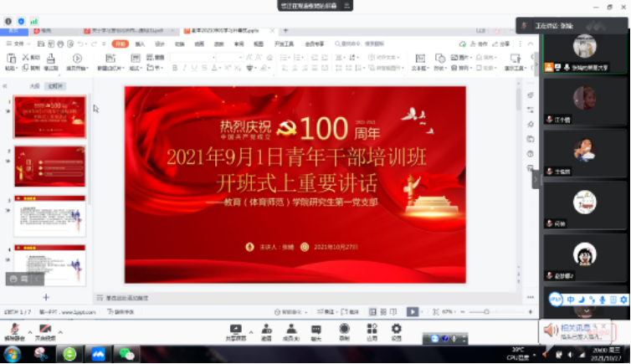Switch to the 插入 (Insert) ribbon tab
This screenshot has width=631, height=364.
tap(140, 44)
